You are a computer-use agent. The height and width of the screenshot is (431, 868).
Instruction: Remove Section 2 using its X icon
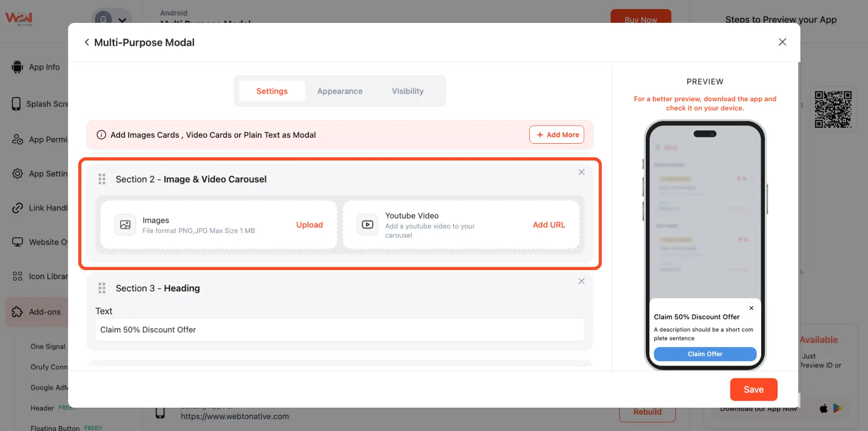[x=581, y=172]
